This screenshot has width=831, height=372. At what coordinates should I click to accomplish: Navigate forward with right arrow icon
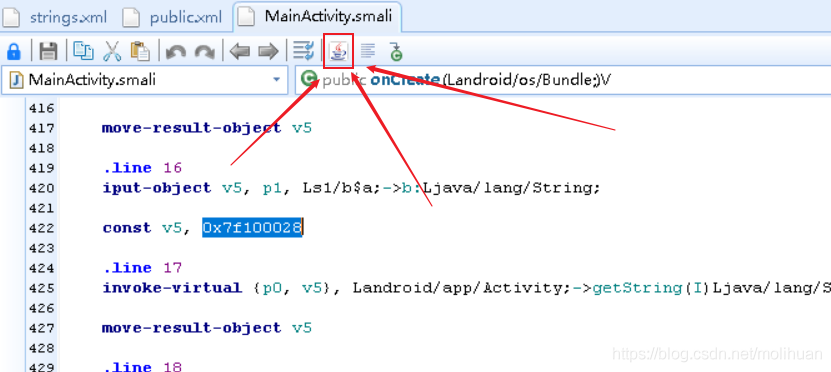point(268,52)
